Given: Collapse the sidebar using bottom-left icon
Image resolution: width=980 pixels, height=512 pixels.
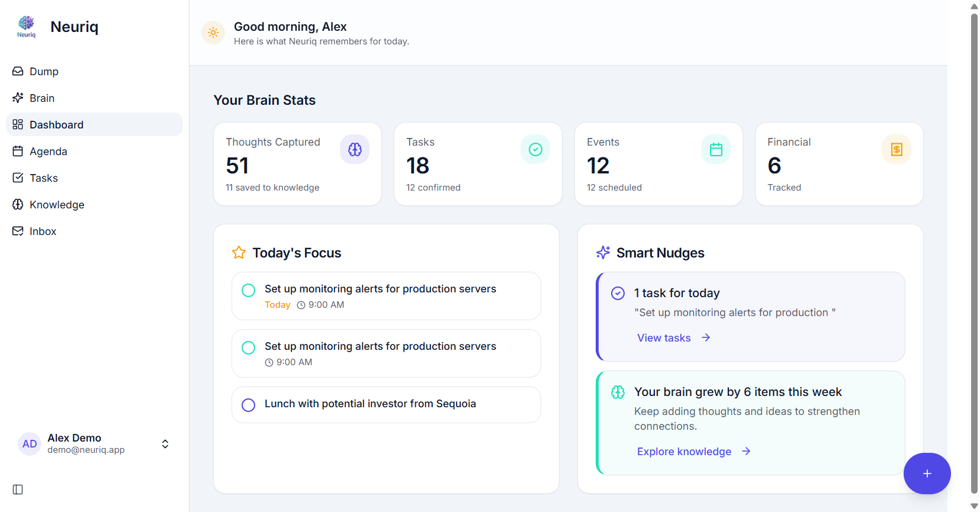Looking at the screenshot, I should 17,490.
